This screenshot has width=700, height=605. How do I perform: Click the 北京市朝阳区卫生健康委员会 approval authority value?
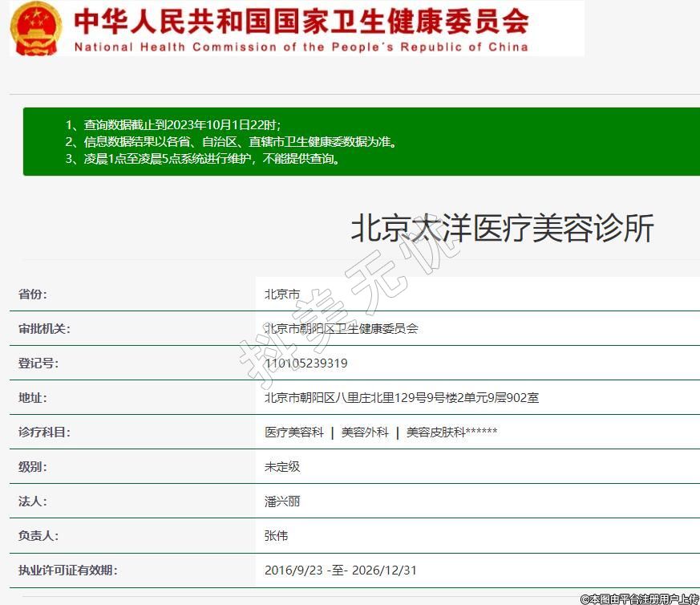pos(342,329)
